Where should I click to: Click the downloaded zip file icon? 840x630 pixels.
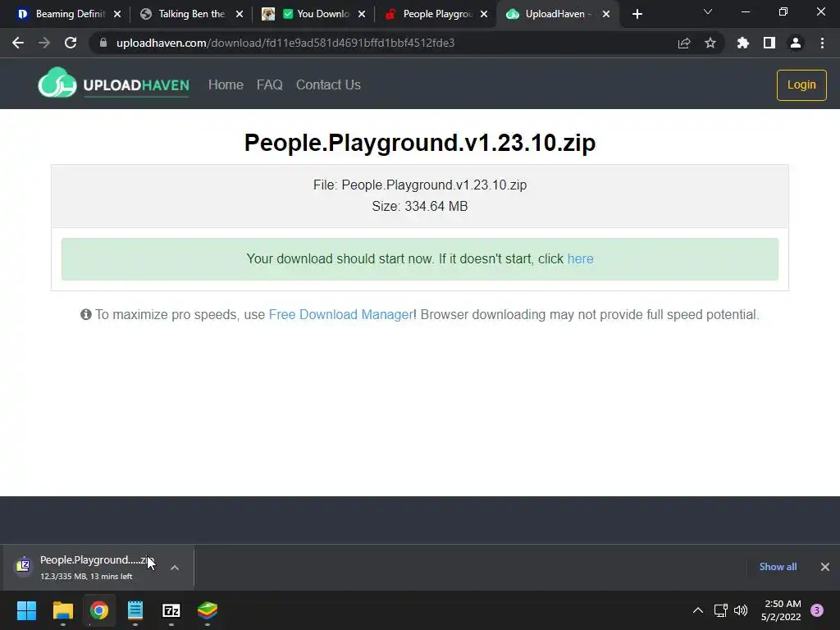coord(23,565)
